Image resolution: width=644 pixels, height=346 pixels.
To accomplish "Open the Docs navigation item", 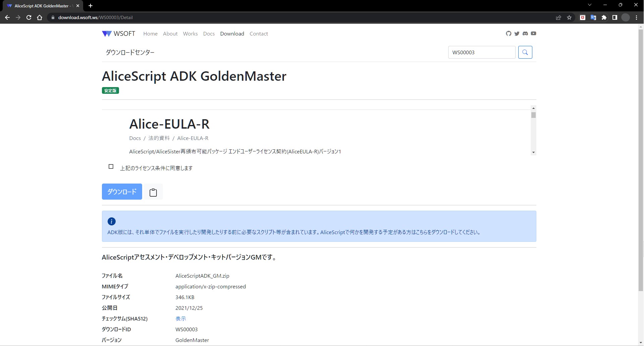I will [x=209, y=34].
